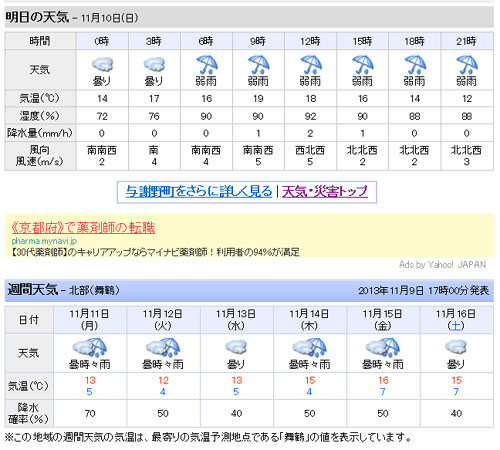
Task: Open the 与謝野町をさらに詳しく見る link
Action: [199, 192]
